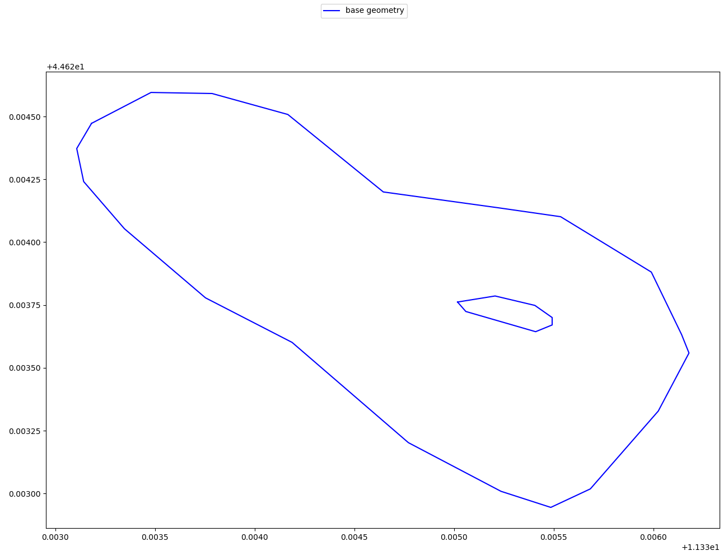
Task: Click y-axis tick label 0.00375
Action: coord(24,305)
